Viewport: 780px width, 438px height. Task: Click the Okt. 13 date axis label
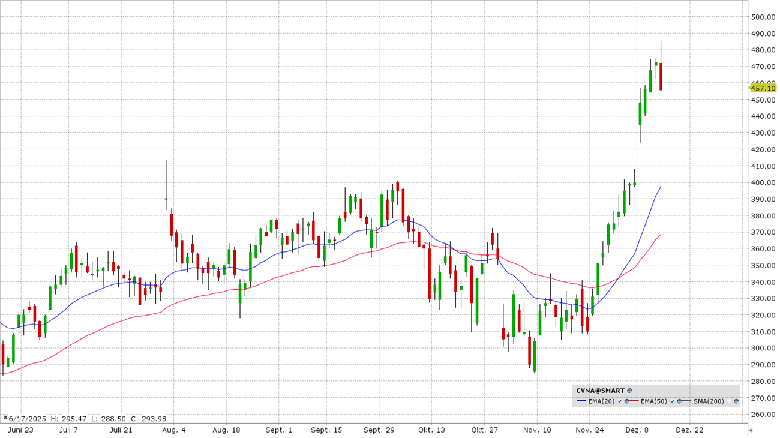(x=431, y=430)
